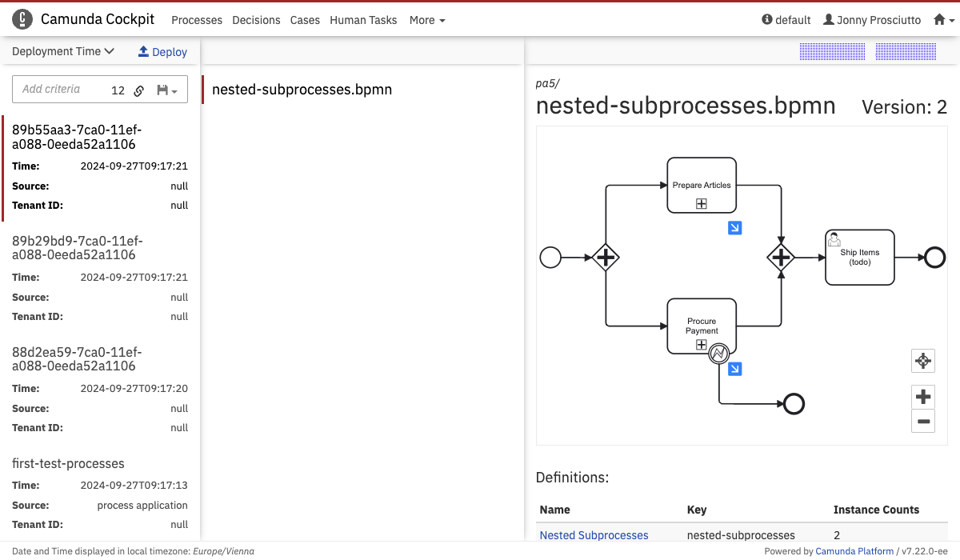Drill down into Prepare Articles subprocess

734,228
